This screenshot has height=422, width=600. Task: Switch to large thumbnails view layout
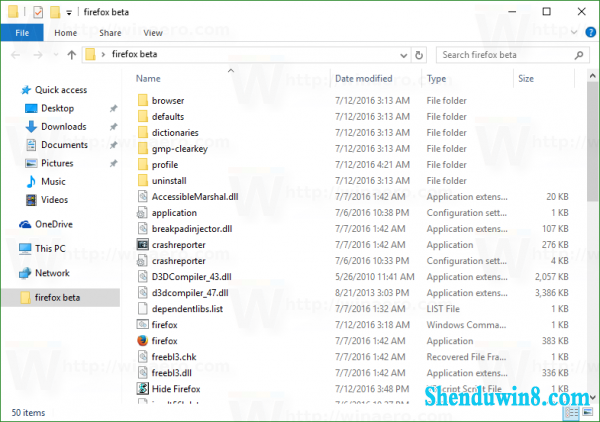pos(587,412)
